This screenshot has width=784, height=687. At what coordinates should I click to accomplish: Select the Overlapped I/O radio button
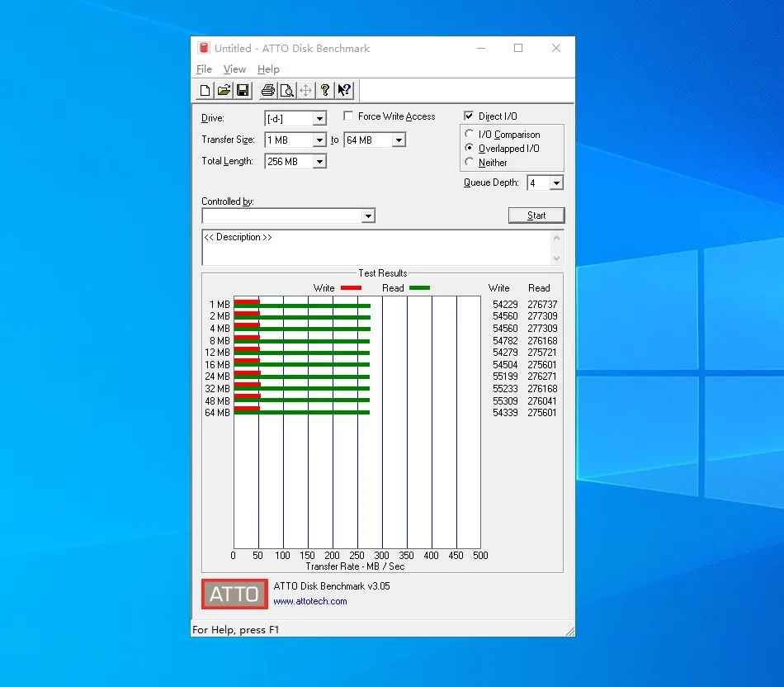[x=469, y=148]
